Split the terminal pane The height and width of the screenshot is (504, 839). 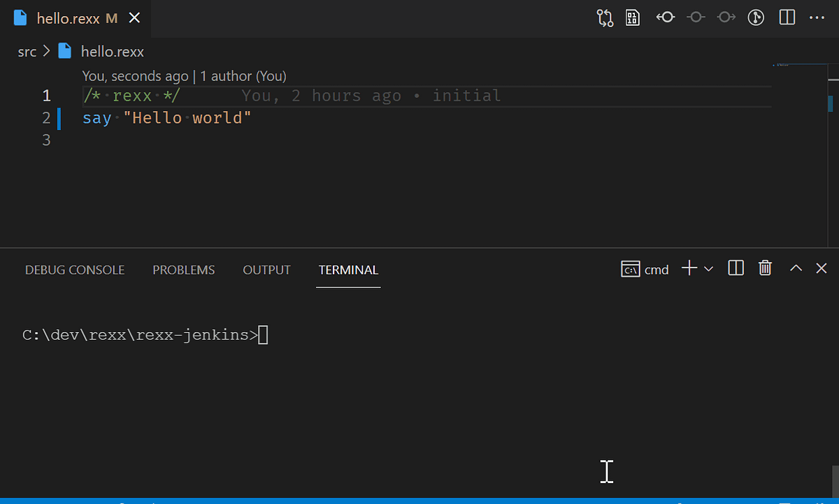coord(736,268)
